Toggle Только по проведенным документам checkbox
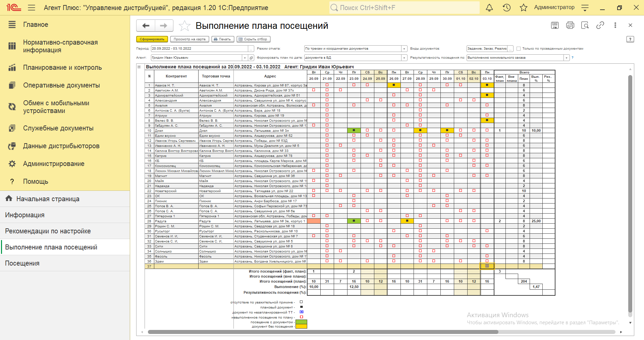Screen dimensions: 644x340 point(519,49)
